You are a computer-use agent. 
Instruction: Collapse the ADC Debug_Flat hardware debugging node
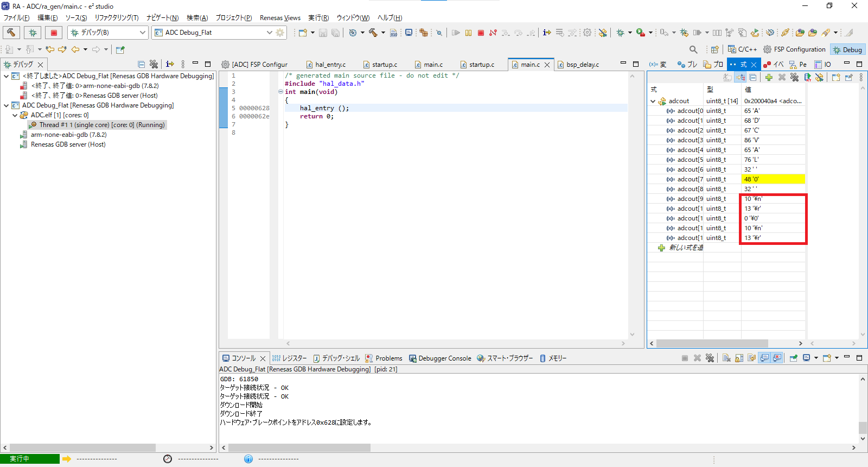coord(6,105)
